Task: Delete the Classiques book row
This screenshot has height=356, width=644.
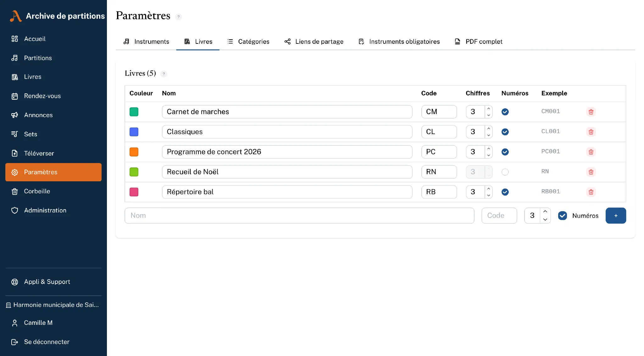Action: [x=591, y=132]
